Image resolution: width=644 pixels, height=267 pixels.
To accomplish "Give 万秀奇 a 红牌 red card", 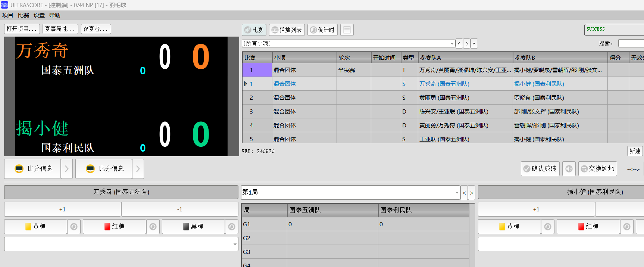I will click(x=114, y=227).
